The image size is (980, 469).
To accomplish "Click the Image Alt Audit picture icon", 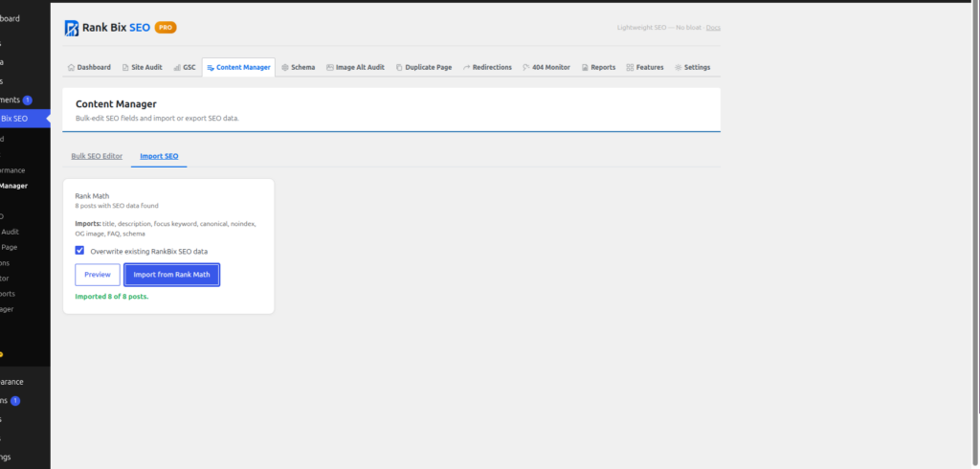I will pos(330,68).
